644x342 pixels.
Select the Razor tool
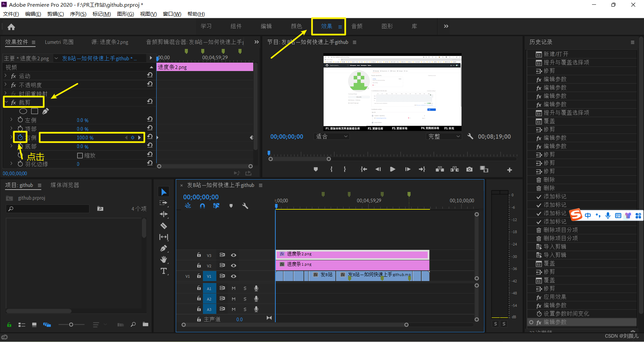(x=164, y=226)
